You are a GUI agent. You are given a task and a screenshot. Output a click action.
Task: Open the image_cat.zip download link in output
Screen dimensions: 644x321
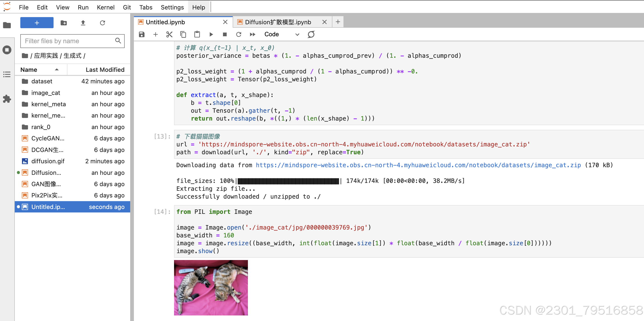[x=418, y=165]
